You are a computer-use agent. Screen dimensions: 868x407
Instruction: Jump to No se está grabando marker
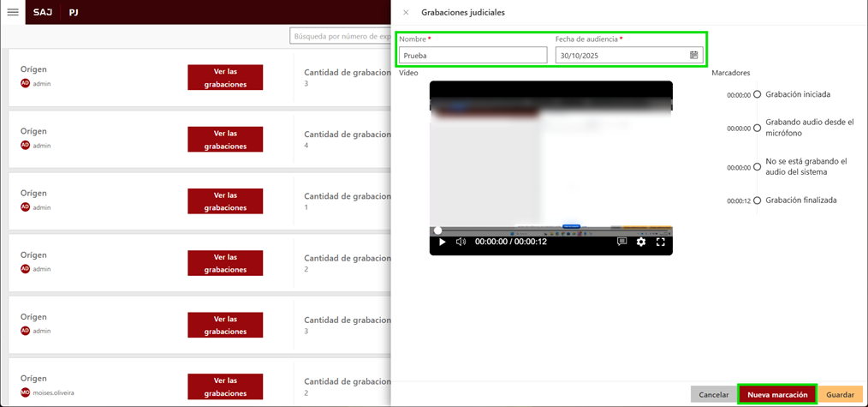(757, 167)
